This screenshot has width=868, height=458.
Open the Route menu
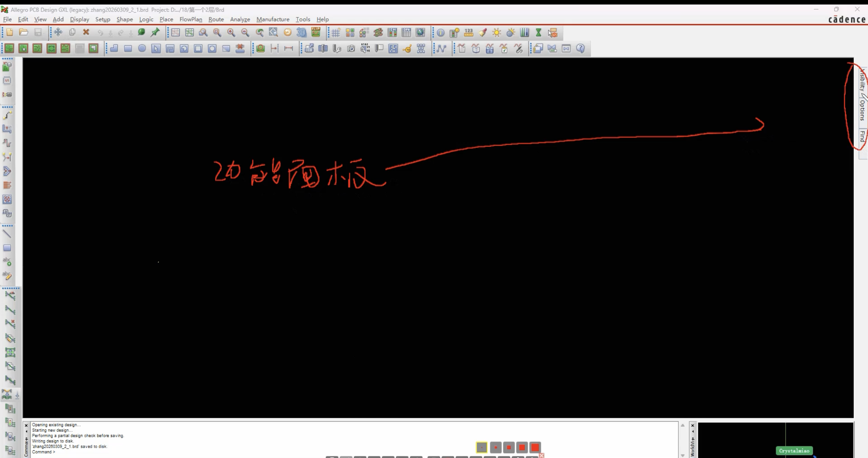(216, 19)
